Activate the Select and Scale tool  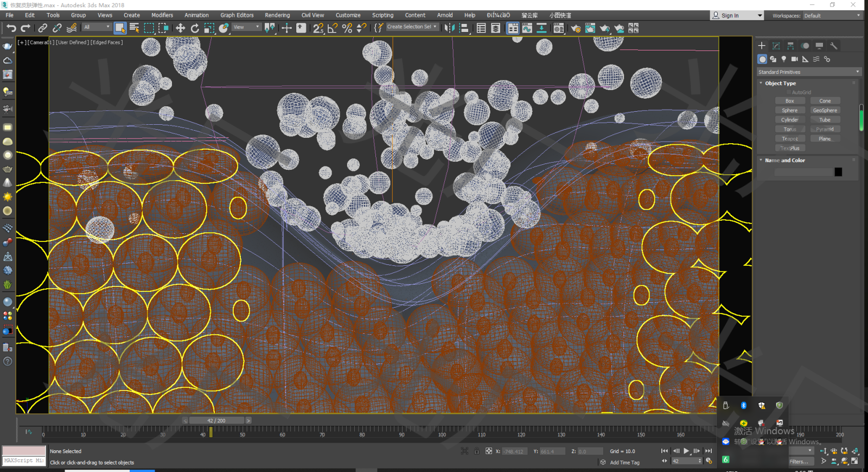pos(209,28)
